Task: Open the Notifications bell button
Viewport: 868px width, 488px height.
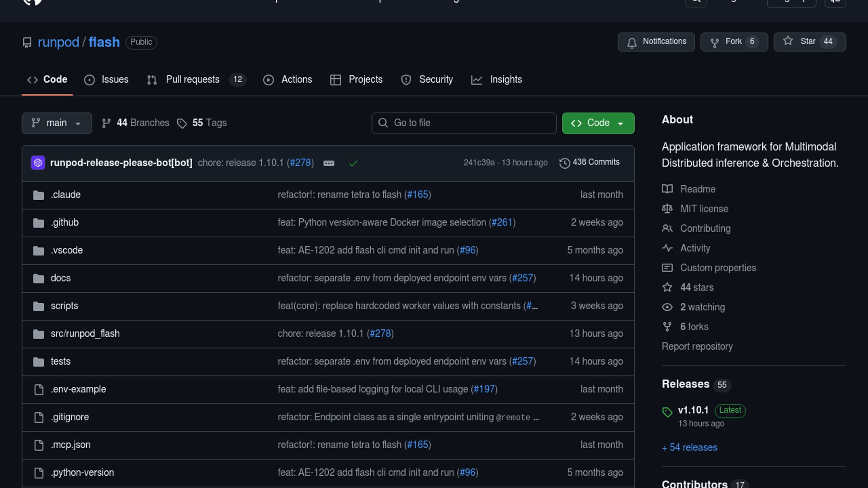Action: (x=656, y=42)
